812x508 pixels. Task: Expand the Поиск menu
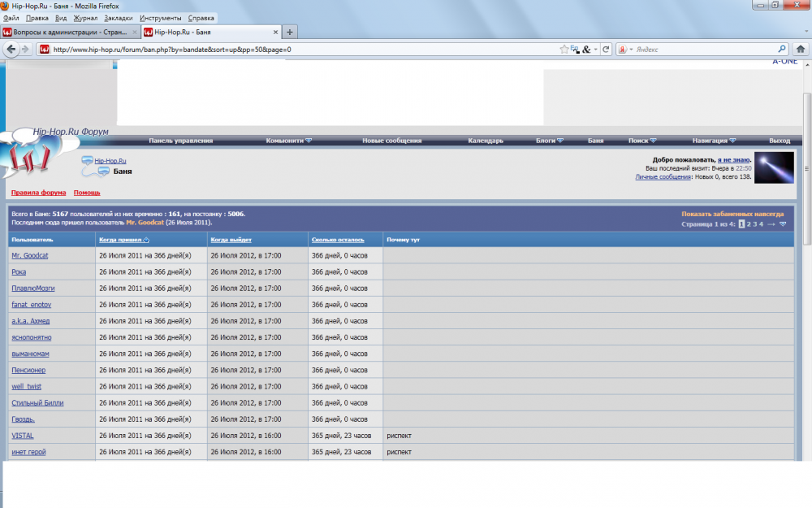tap(642, 141)
